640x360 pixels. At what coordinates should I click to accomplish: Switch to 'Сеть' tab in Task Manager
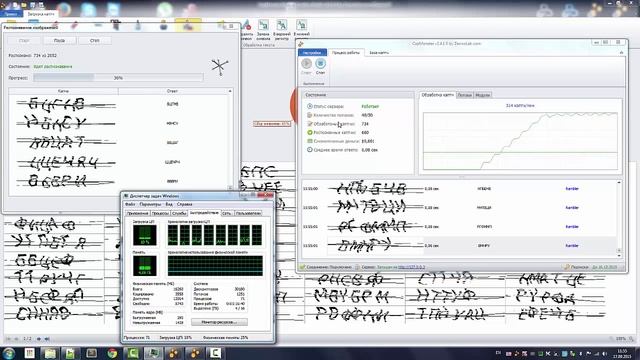pyautogui.click(x=227, y=213)
